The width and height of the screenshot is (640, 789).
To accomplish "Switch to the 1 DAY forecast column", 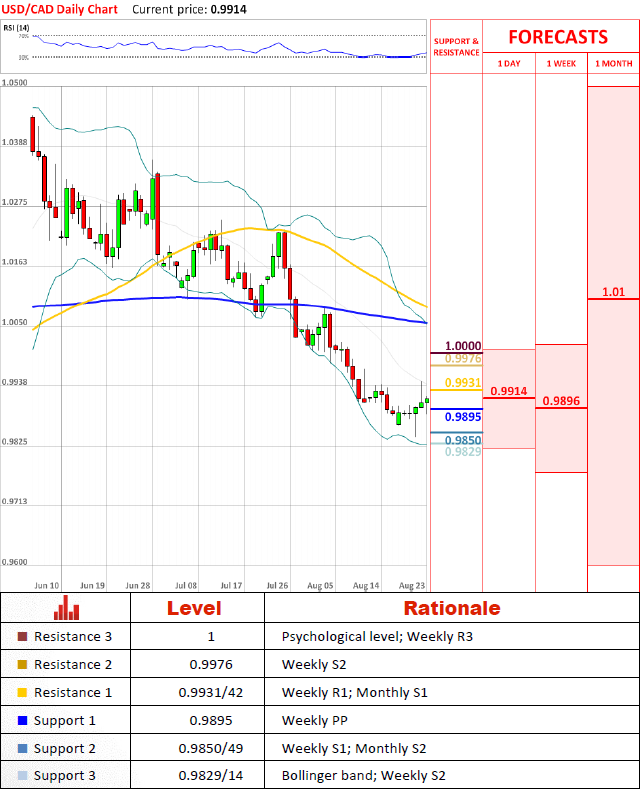I will click(x=508, y=64).
